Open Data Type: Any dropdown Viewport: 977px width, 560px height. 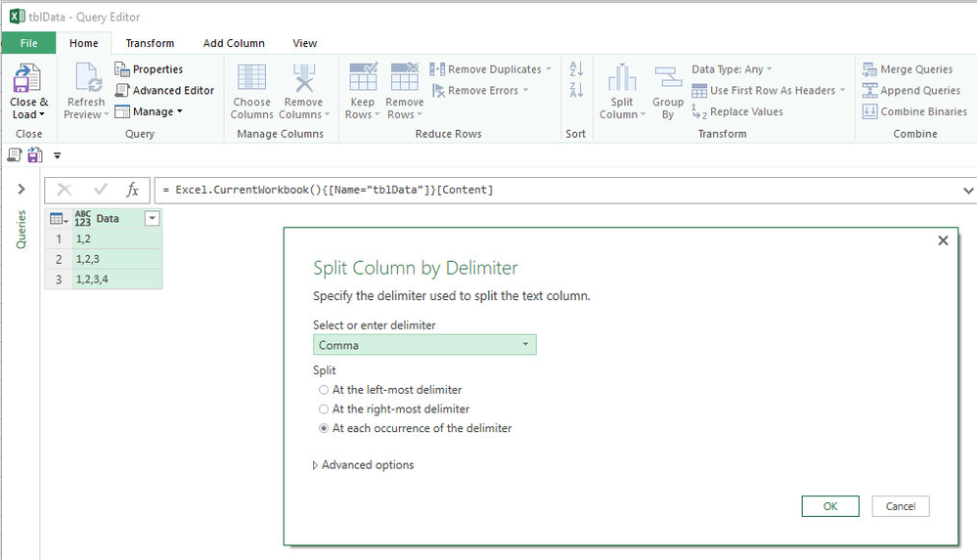tap(732, 69)
